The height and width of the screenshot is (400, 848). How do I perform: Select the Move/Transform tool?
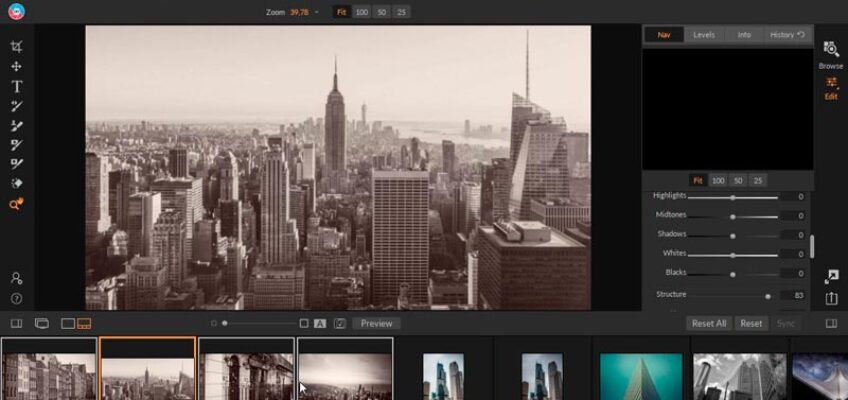pos(16,66)
